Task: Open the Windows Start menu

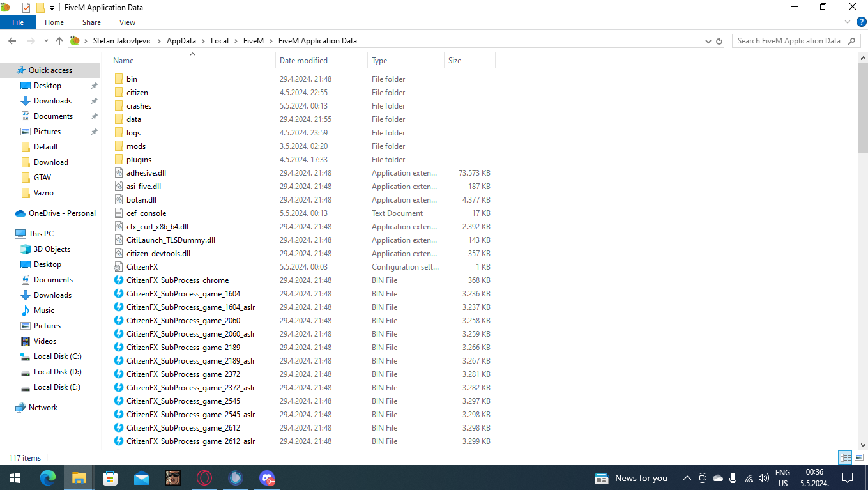Action: pos(15,478)
